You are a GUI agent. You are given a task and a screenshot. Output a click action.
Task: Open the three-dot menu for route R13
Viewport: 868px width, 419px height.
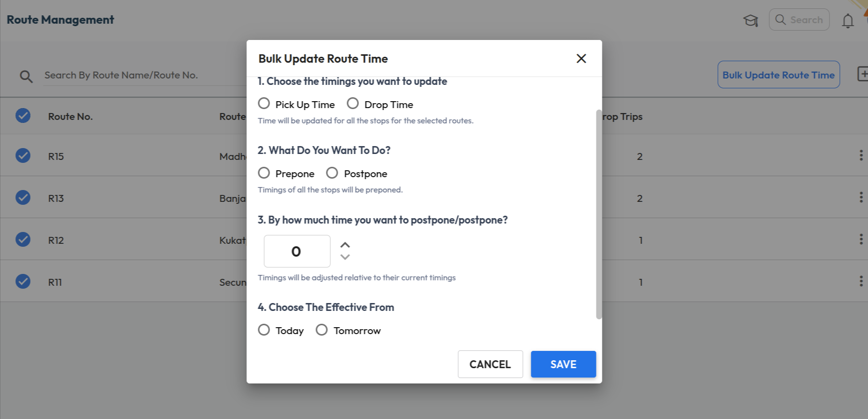coord(861,198)
